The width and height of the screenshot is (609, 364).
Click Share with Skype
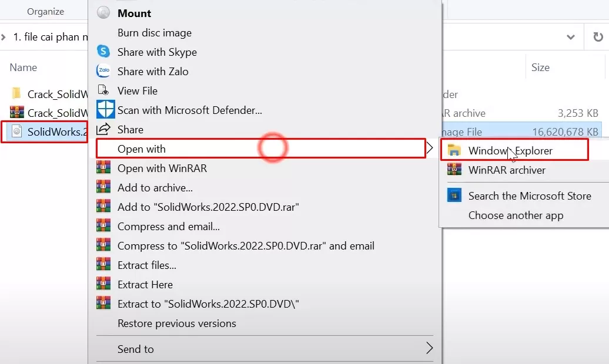156,52
